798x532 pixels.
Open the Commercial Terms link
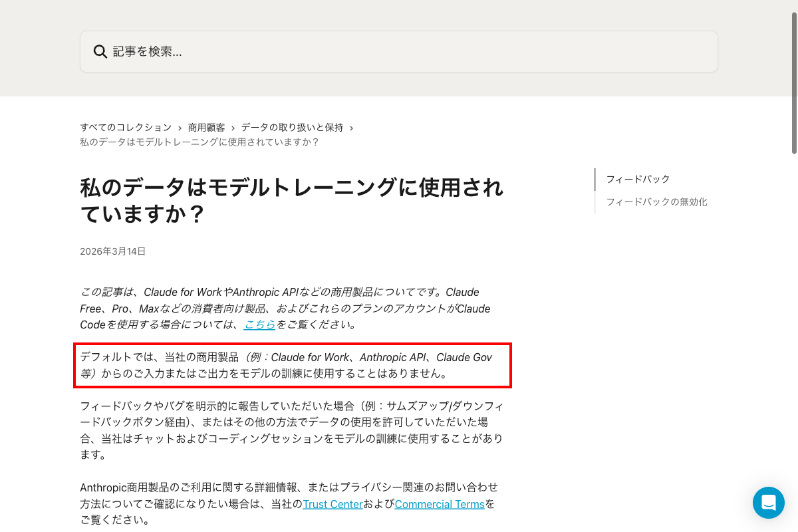tap(440, 504)
